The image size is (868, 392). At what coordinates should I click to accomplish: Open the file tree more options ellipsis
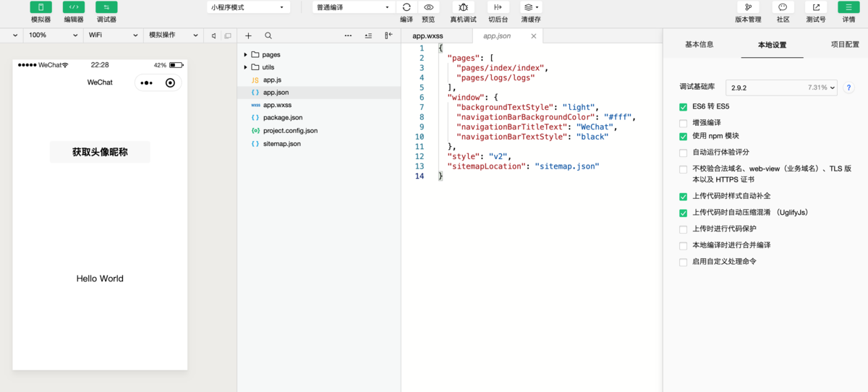point(348,35)
